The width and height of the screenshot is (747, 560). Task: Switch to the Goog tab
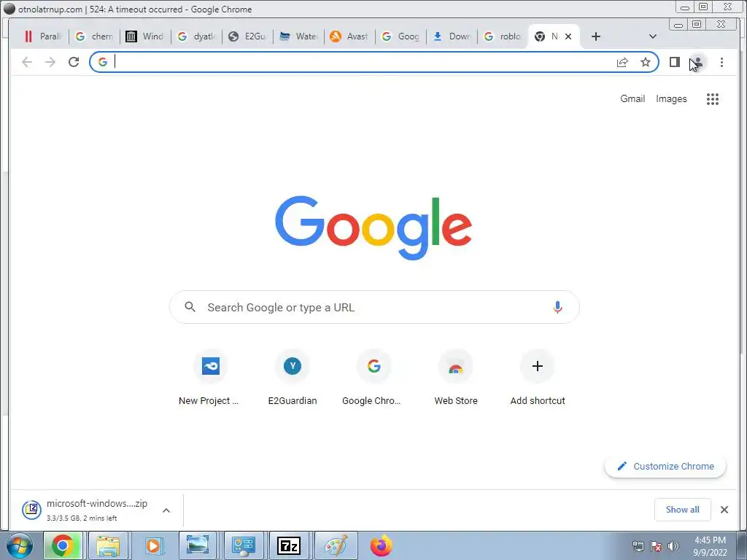pyautogui.click(x=400, y=36)
